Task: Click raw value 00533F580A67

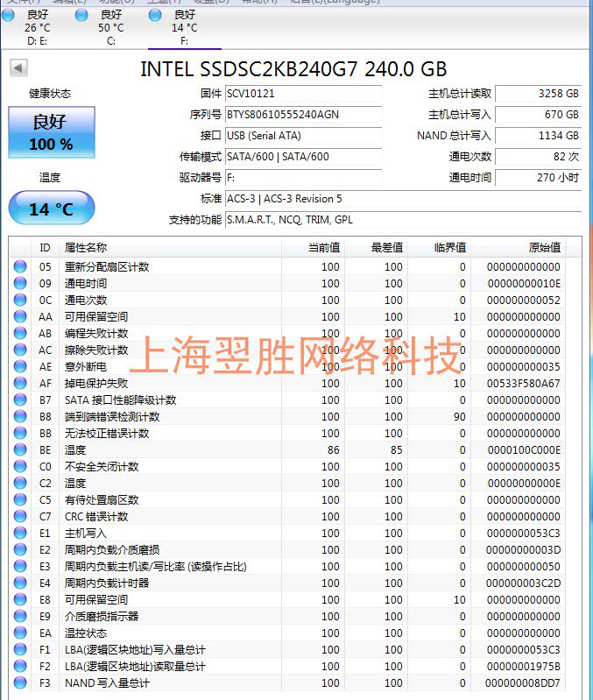Action: tap(524, 383)
